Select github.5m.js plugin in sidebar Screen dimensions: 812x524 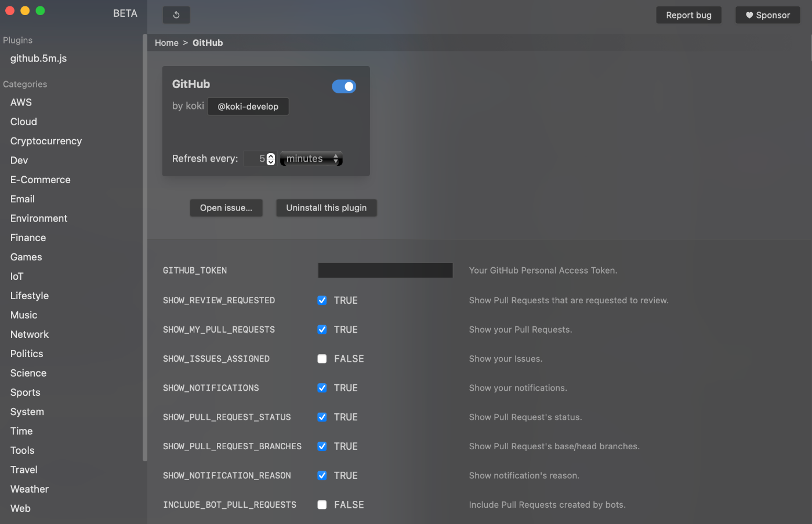click(38, 59)
